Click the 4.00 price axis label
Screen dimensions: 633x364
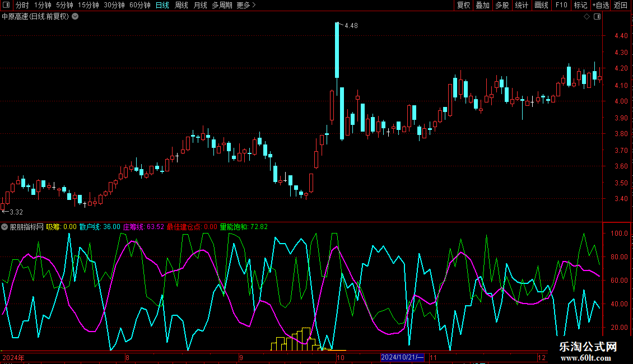621,101
